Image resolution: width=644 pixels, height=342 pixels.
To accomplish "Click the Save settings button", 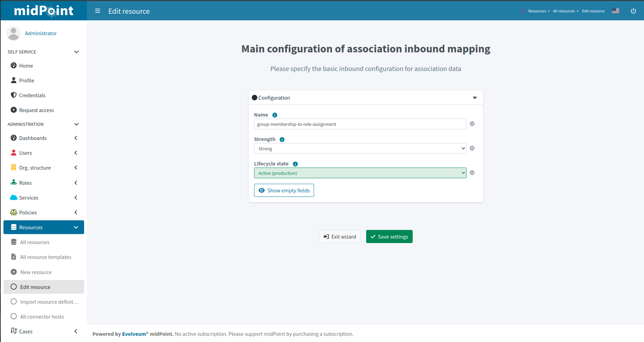I will 389,237.
